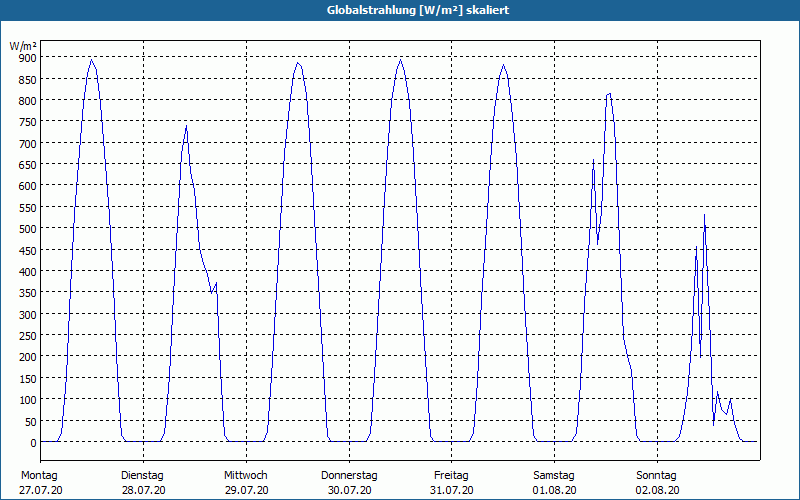This screenshot has height=500, width=800.
Task: Click the Dienstag day label
Action: tap(142, 476)
